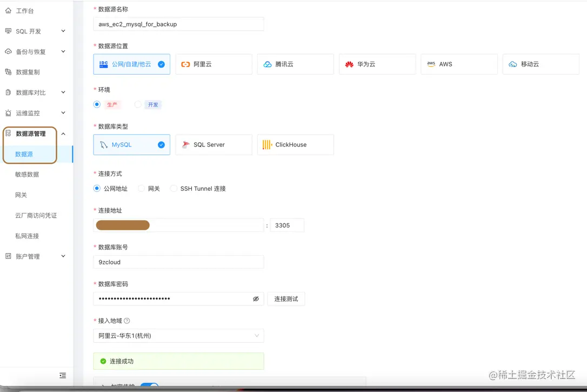This screenshot has height=392, width=587.
Task: Click the 工作台 workbench icon in sidebar
Action: [10, 10]
